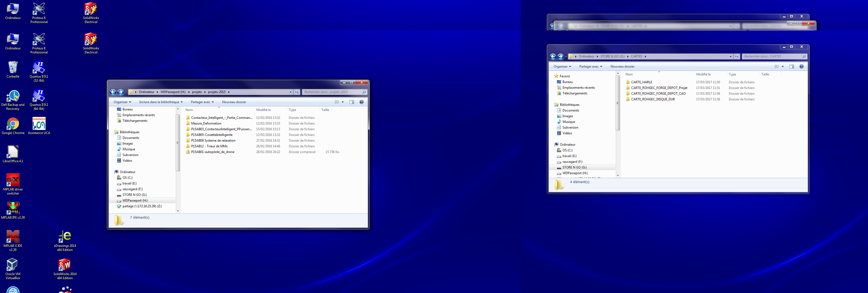The height and width of the screenshot is (293, 868).
Task: Click Nouveau dossier in CARTES window
Action: tap(622, 66)
